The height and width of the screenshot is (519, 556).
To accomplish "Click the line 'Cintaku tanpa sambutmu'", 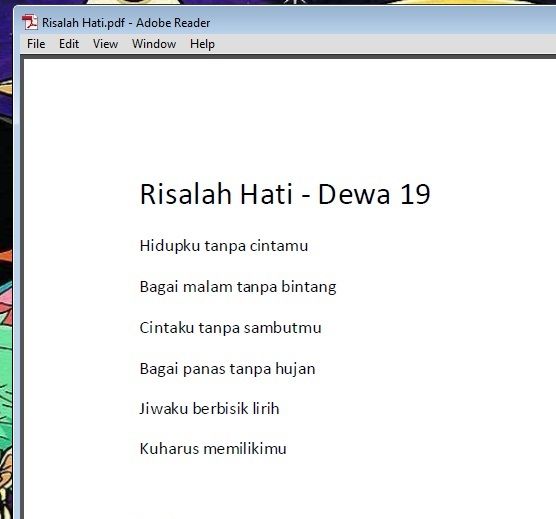I will (230, 328).
